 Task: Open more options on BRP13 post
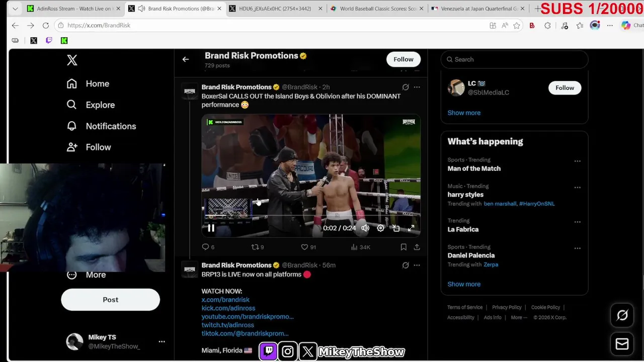[x=417, y=265]
